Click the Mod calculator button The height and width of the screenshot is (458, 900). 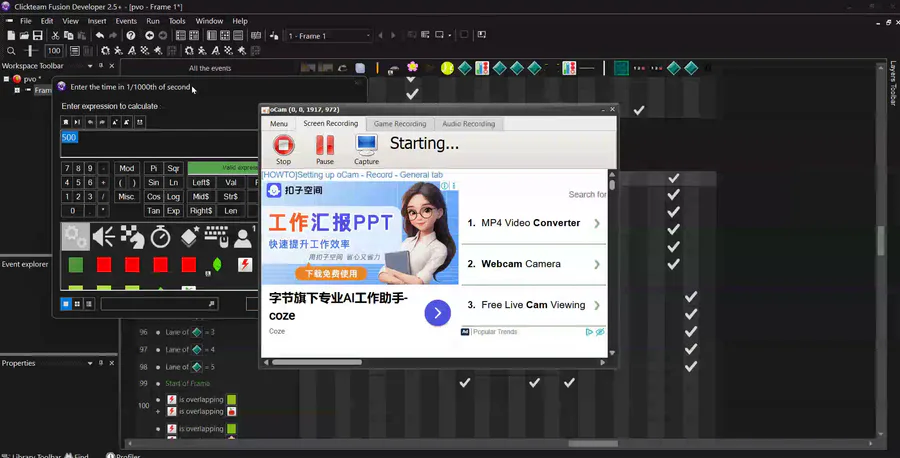click(x=127, y=168)
